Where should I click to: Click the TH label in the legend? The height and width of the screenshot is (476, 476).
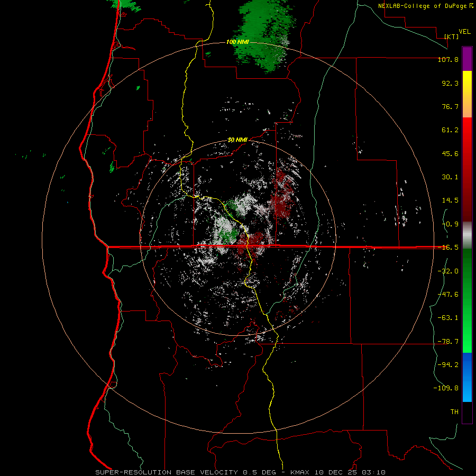[x=454, y=412]
